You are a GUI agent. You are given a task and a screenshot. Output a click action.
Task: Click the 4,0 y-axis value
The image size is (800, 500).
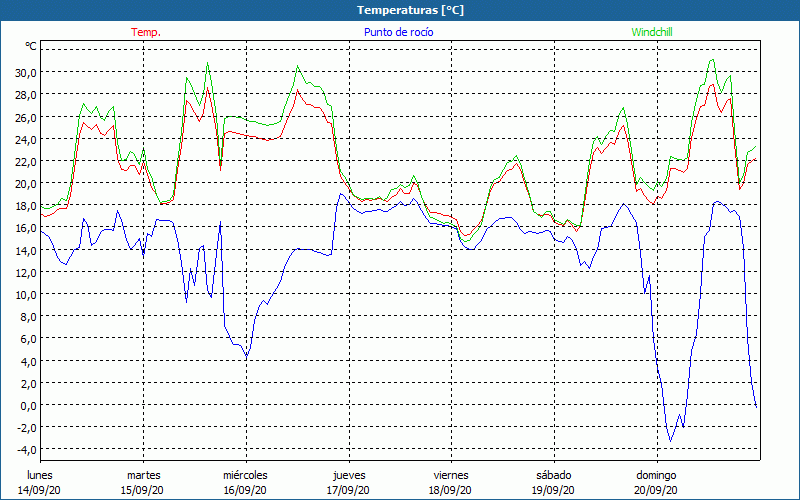(28, 361)
